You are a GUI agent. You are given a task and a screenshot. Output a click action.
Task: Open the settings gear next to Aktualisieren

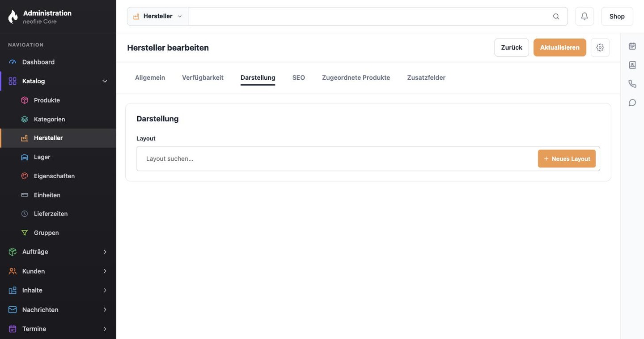(600, 47)
